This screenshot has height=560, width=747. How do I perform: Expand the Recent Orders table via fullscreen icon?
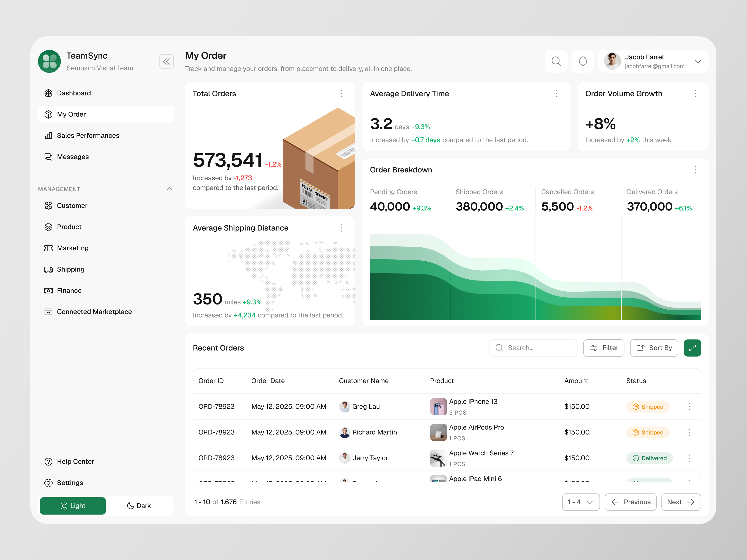(x=693, y=348)
